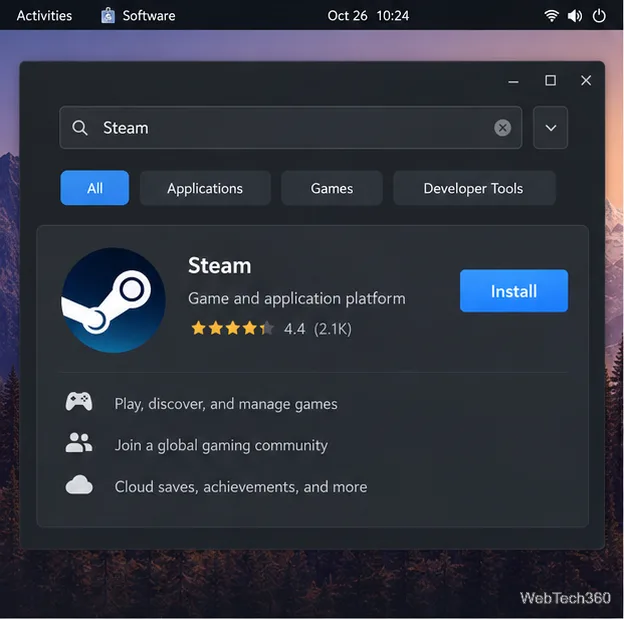The height and width of the screenshot is (619, 624).
Task: Show the Developer Tools category
Action: pyautogui.click(x=474, y=188)
